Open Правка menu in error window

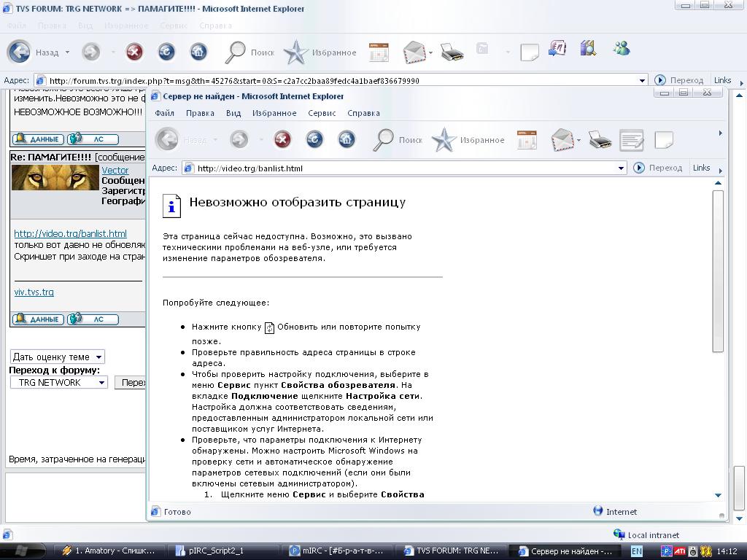coord(200,113)
